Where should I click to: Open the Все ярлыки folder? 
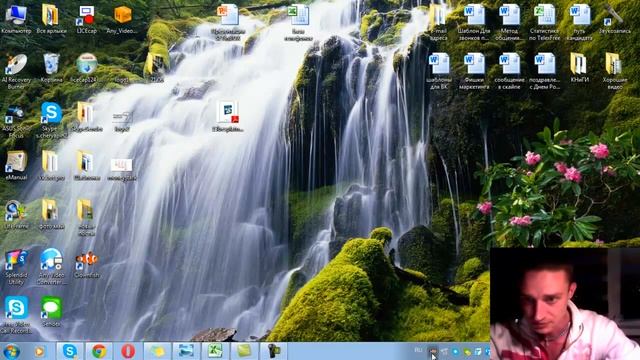(x=51, y=19)
